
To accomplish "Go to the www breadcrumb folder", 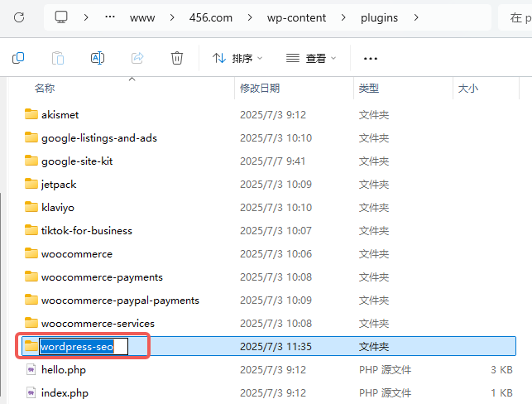I will point(142,17).
